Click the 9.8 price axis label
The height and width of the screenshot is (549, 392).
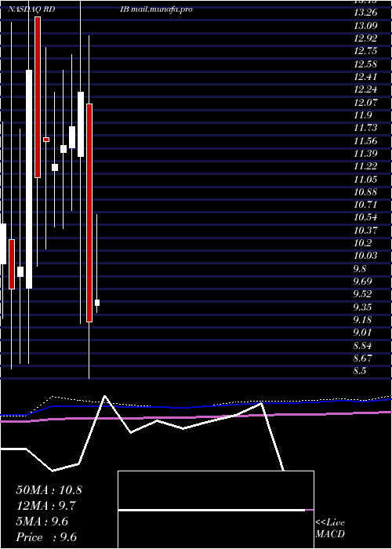360,268
